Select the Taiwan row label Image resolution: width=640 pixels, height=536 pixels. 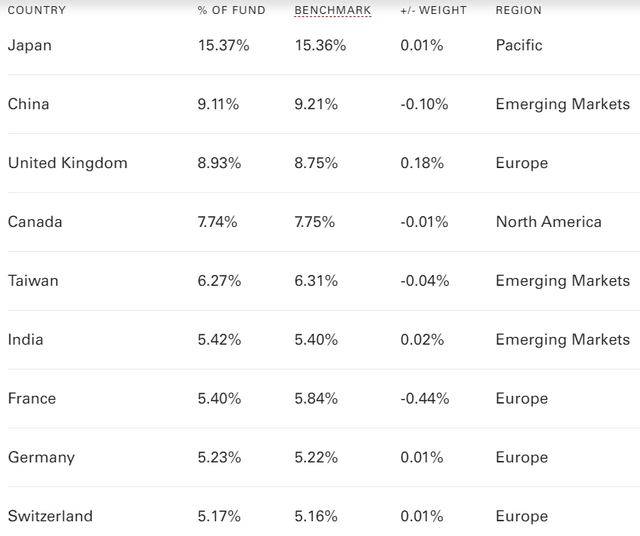pos(33,281)
